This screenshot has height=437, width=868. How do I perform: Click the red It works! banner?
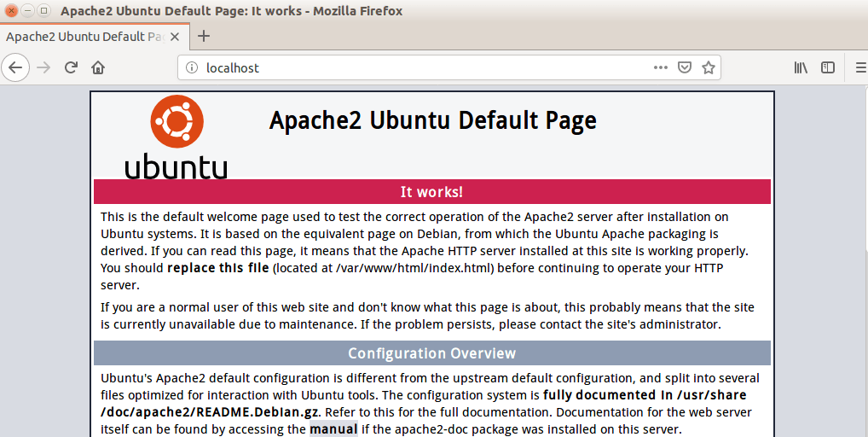coord(431,192)
